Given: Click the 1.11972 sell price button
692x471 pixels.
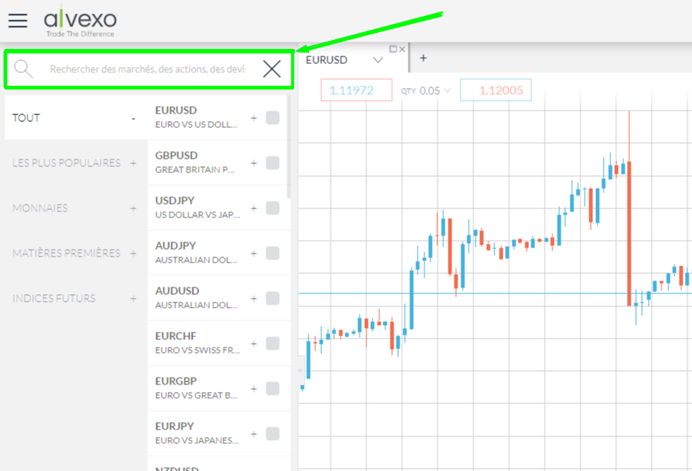Looking at the screenshot, I should (356, 91).
